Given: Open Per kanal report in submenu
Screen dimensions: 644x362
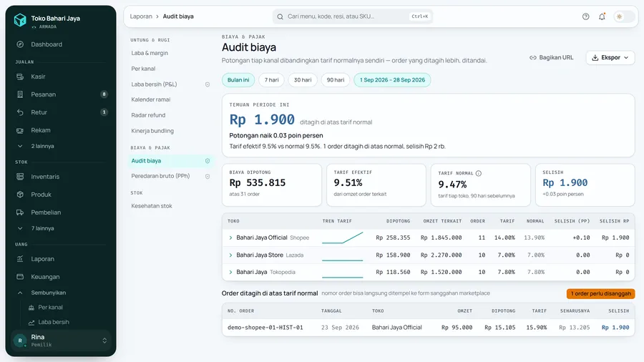Looking at the screenshot, I should pos(143,69).
